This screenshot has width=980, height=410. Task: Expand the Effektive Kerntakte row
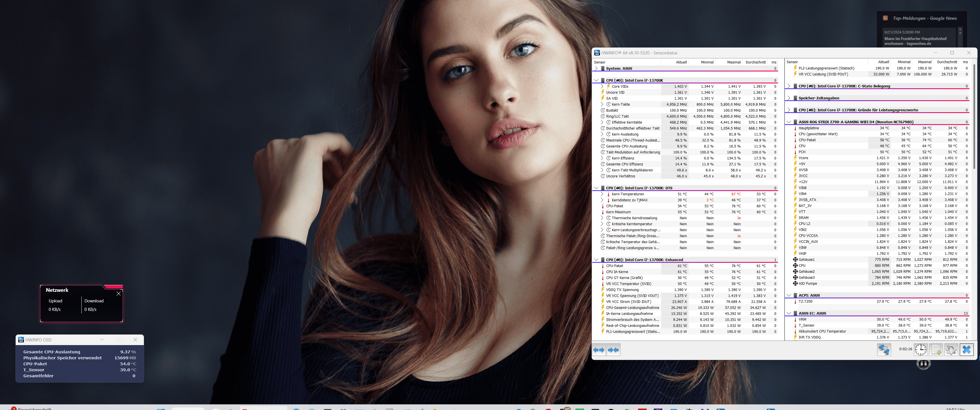pyautogui.click(x=602, y=122)
